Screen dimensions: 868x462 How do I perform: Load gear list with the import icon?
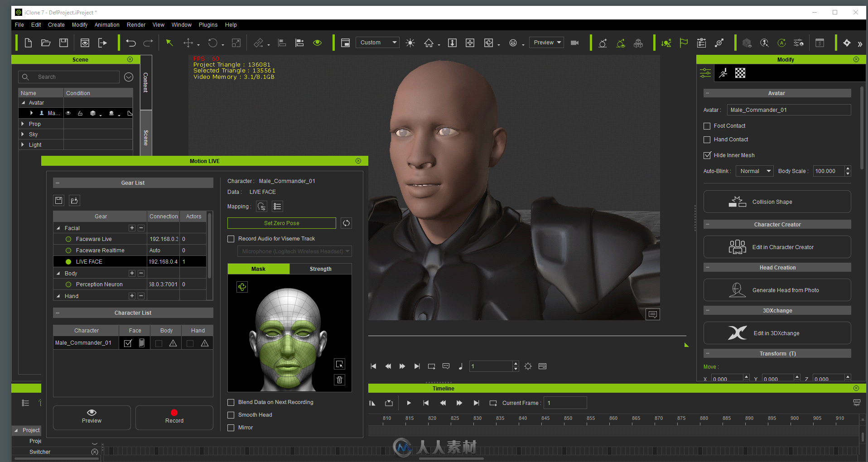74,200
